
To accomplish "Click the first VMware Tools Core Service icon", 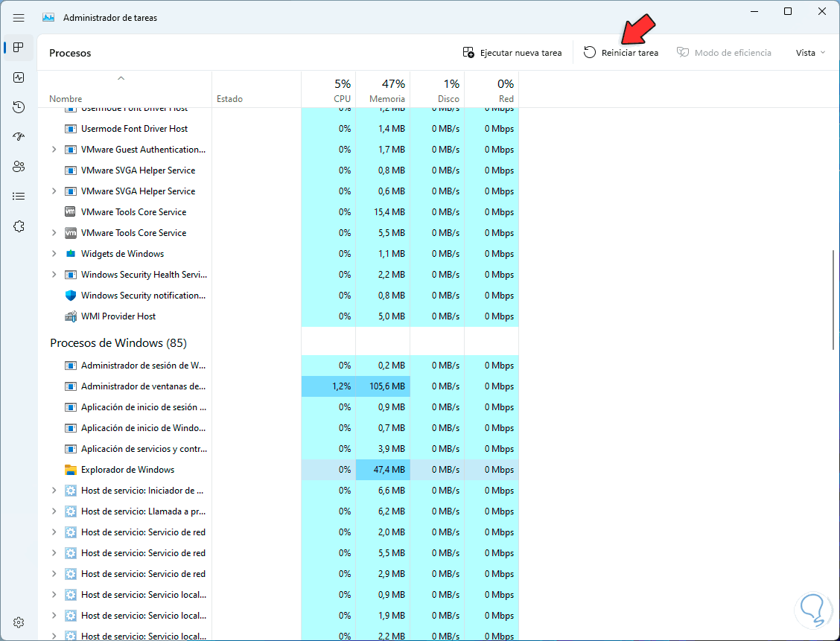I will coord(70,212).
